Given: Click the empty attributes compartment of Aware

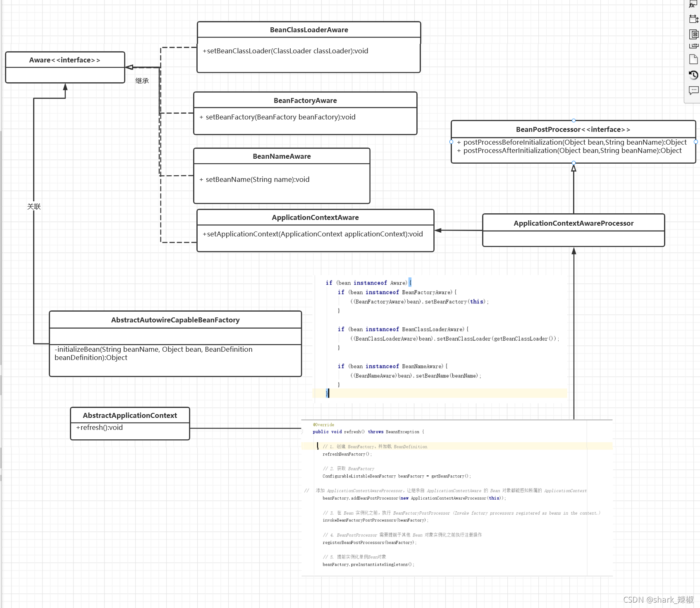Looking at the screenshot, I should 65,75.
